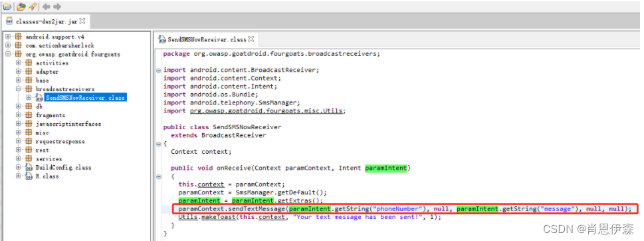Screen dimensions: 644x241
Task: Click the requestresponse package icon
Action: click(29, 141)
